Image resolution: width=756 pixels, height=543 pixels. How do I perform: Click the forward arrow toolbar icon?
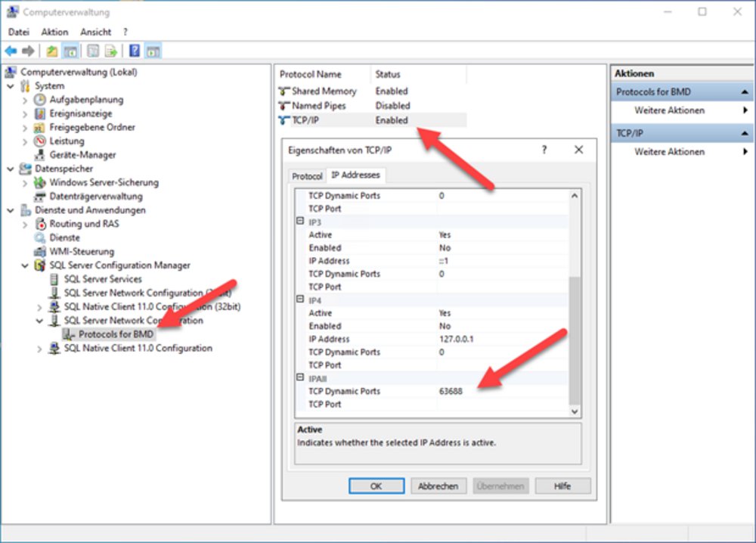click(29, 51)
